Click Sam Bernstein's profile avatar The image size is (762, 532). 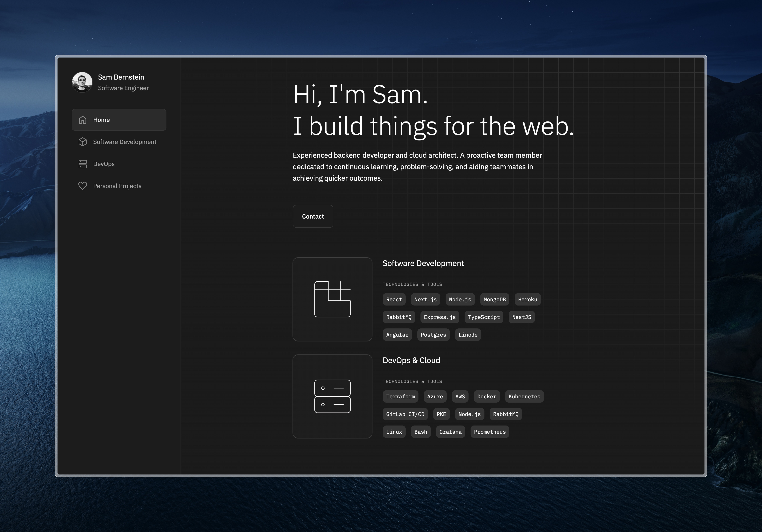(82, 82)
